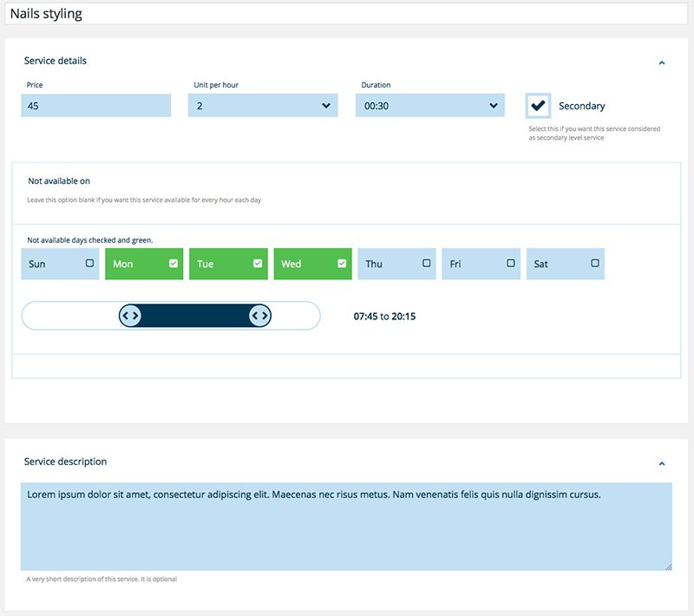The height and width of the screenshot is (616, 694).
Task: Click the Service details heading
Action: click(56, 61)
